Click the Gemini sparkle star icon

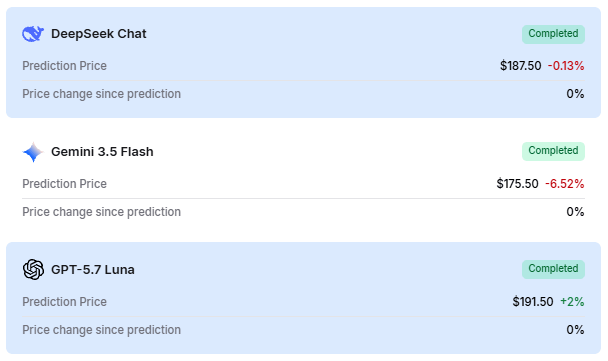coord(33,152)
